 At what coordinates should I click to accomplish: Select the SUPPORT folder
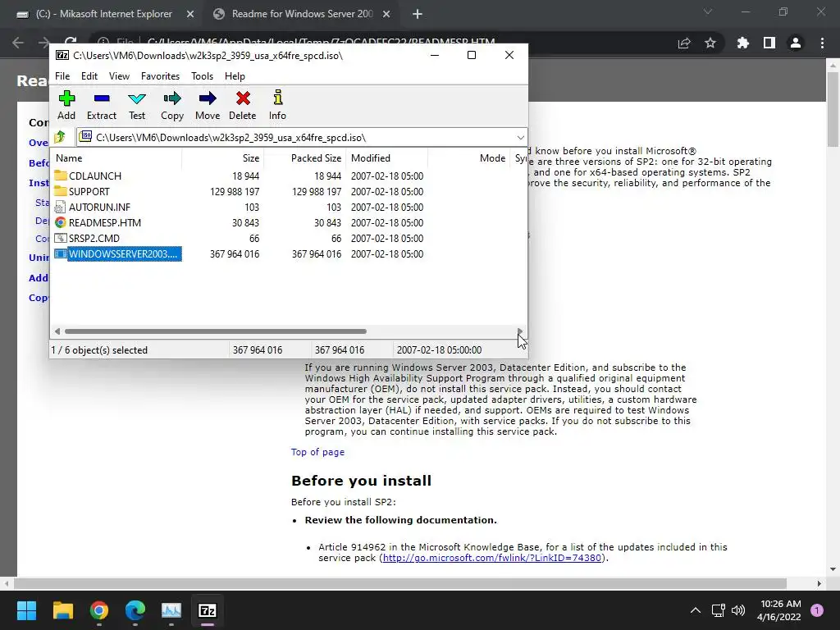(x=82, y=191)
